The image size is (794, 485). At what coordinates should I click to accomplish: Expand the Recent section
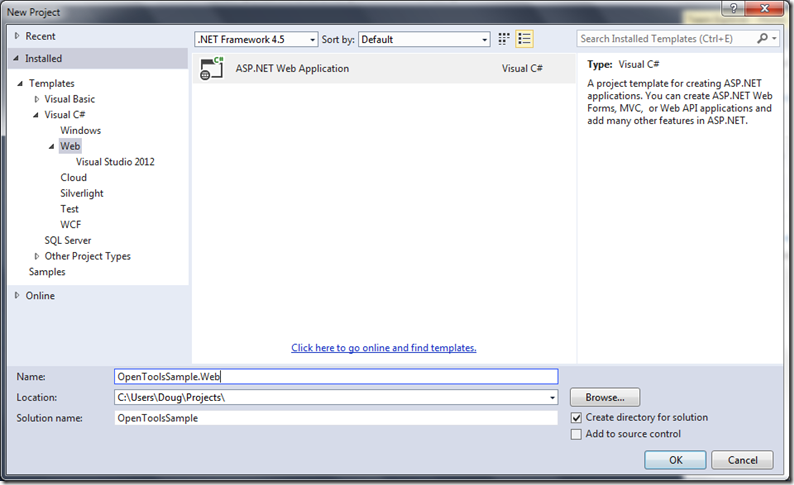(x=17, y=36)
